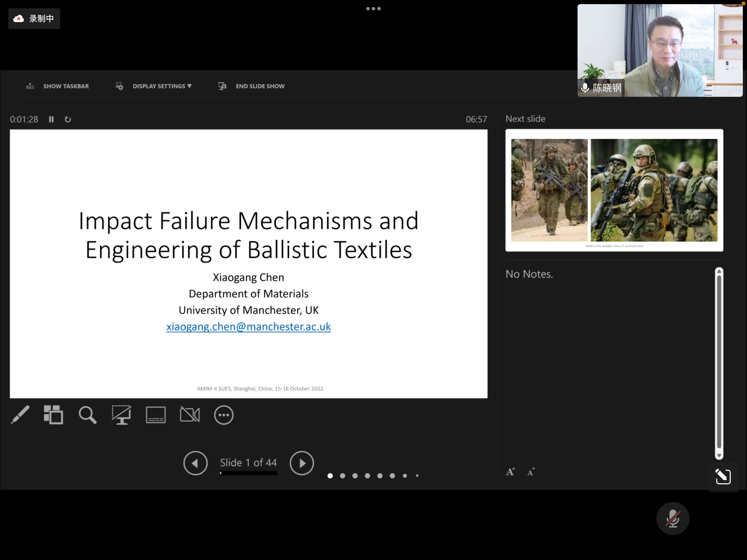The width and height of the screenshot is (747, 560).
Task: Pause the presentation timer
Action: (51, 119)
